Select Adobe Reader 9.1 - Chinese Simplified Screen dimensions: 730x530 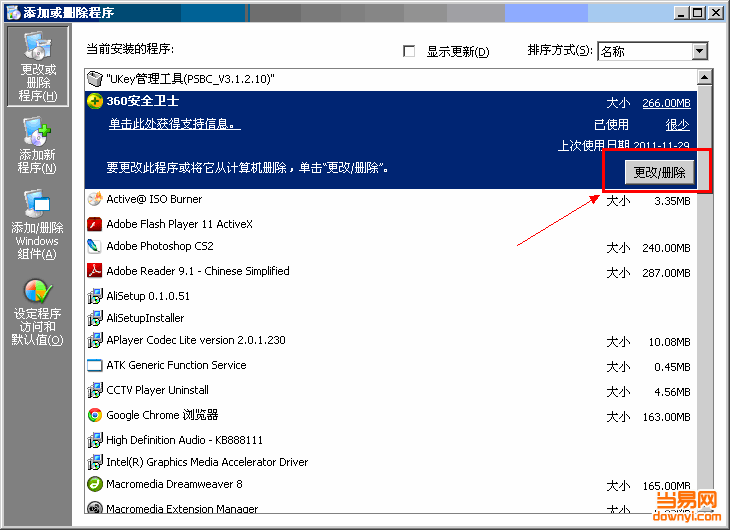tap(391, 272)
